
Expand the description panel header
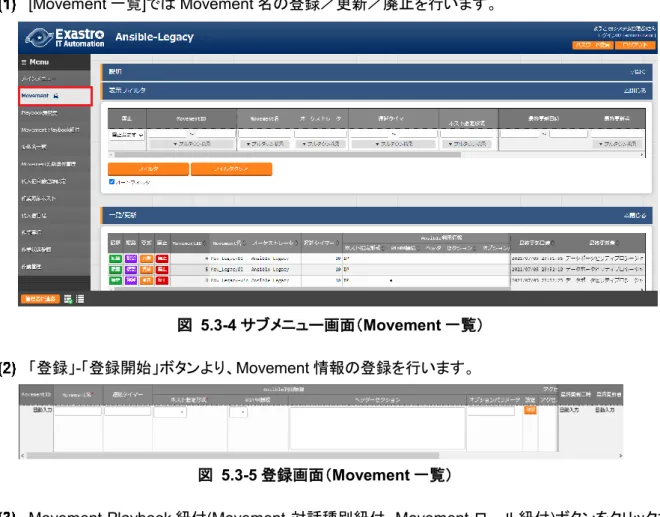coord(377,72)
